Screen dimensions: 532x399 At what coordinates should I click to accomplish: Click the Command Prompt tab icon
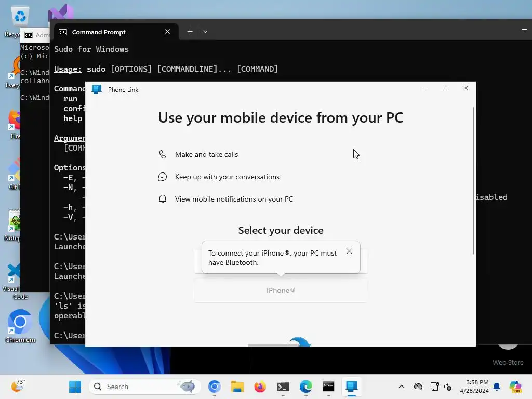click(x=63, y=32)
